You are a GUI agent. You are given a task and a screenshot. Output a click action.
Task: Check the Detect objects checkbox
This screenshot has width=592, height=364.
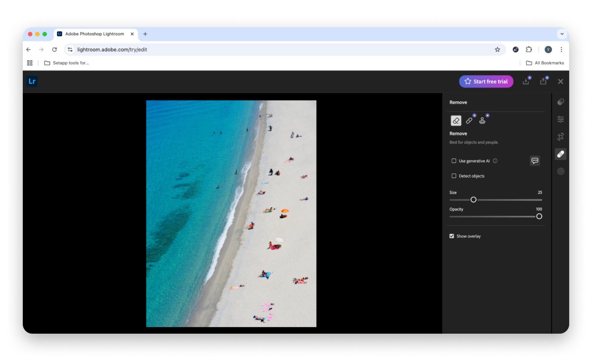click(x=454, y=176)
